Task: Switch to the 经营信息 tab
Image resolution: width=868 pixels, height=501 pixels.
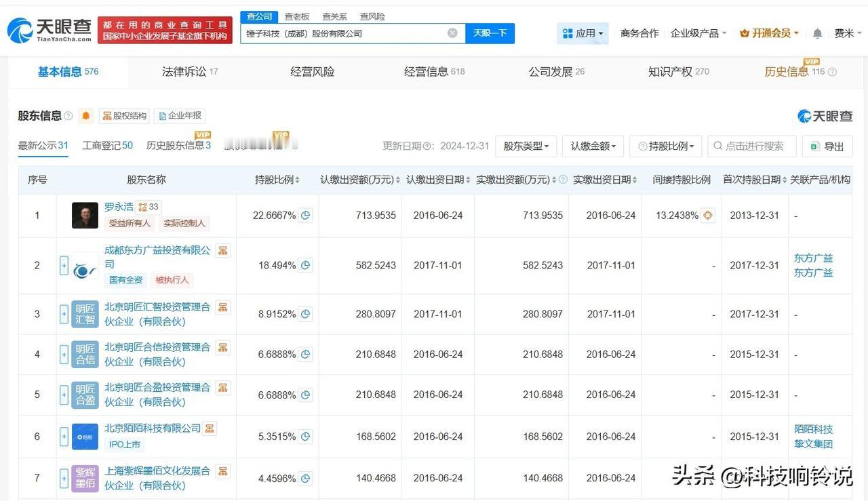Action: coord(434,72)
